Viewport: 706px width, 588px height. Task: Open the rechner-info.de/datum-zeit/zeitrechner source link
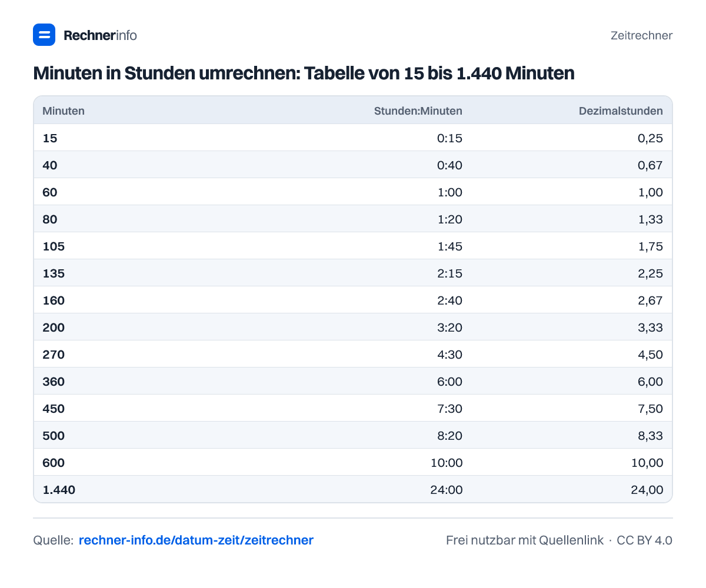(196, 540)
